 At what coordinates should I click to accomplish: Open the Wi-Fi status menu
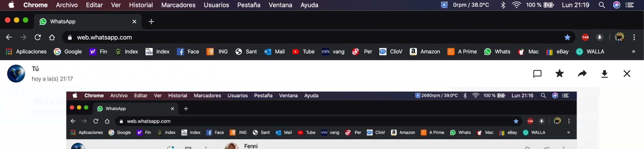point(516,5)
